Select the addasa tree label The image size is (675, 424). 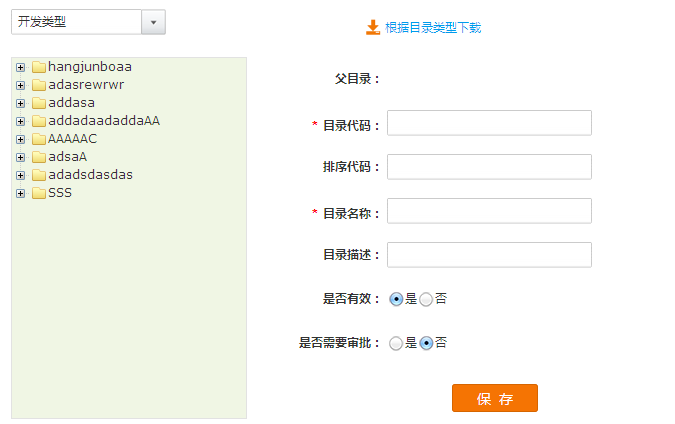(71, 103)
